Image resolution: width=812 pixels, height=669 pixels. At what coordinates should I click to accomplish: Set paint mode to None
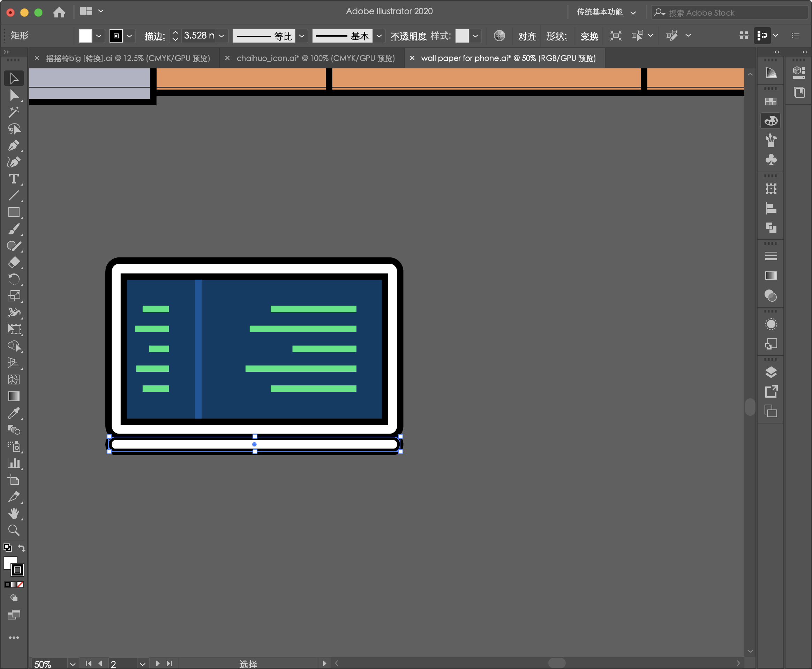pyautogui.click(x=21, y=585)
